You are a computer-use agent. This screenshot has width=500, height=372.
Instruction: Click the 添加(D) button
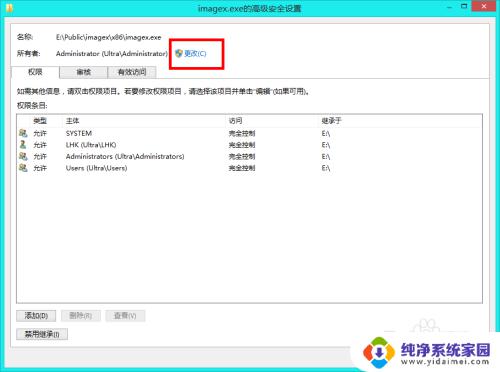click(36, 316)
